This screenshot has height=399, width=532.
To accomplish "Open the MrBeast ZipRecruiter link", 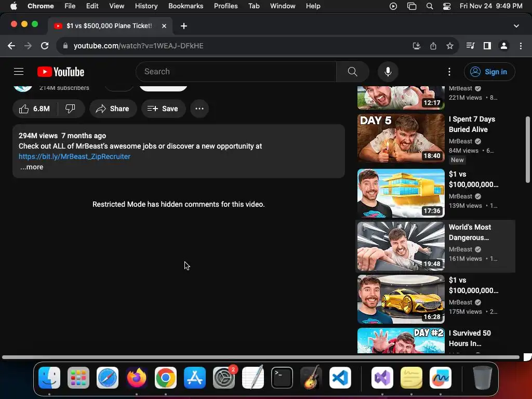I will 75,156.
